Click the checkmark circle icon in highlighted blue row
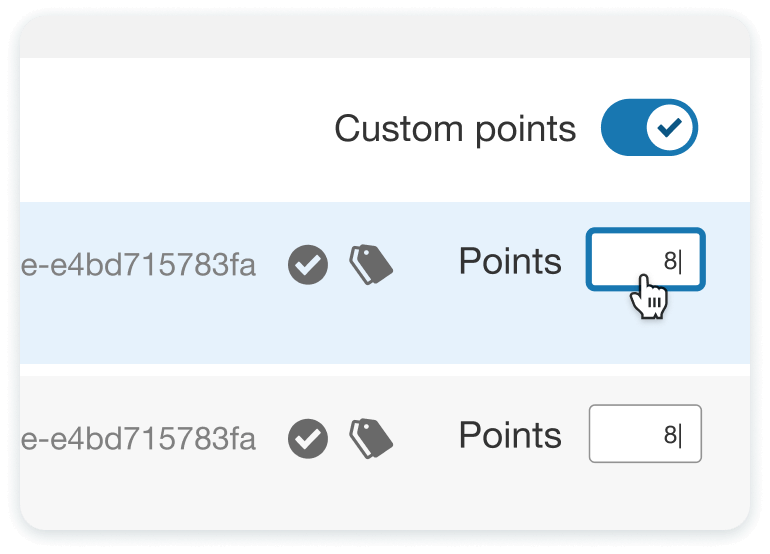Image resolution: width=770 pixels, height=554 pixels. pos(308,265)
